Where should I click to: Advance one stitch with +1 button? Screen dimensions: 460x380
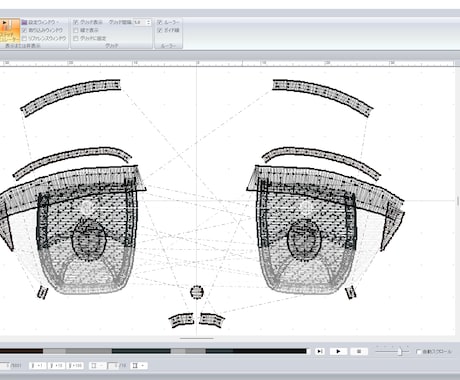37,366
